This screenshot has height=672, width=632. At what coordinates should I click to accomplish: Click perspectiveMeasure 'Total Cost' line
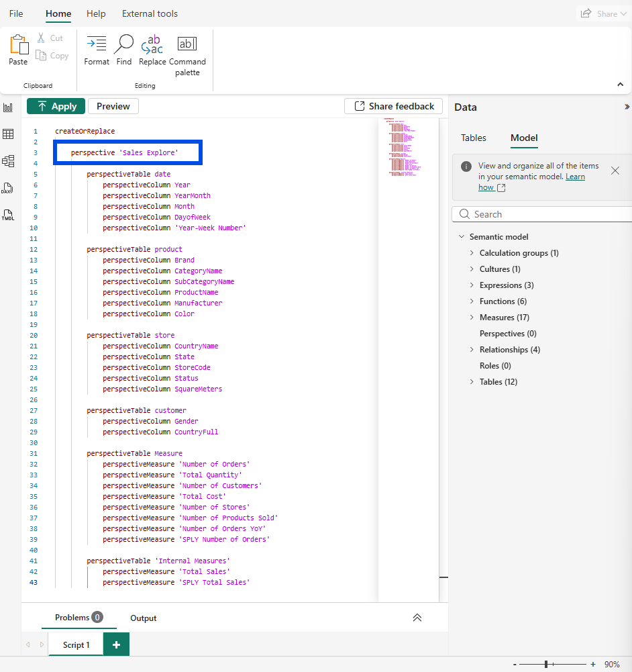(x=164, y=496)
